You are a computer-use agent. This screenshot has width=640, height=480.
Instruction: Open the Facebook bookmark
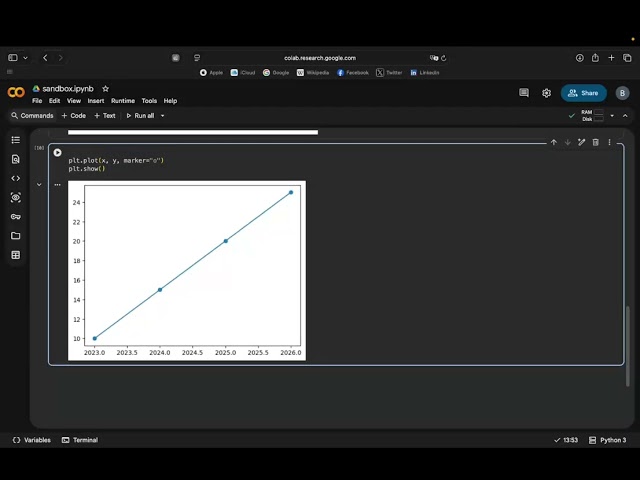pos(353,73)
